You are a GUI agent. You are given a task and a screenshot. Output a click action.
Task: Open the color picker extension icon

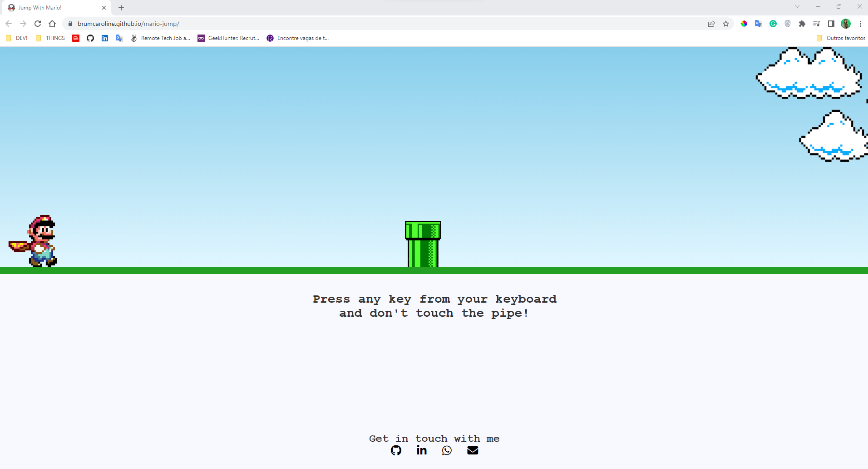click(744, 24)
